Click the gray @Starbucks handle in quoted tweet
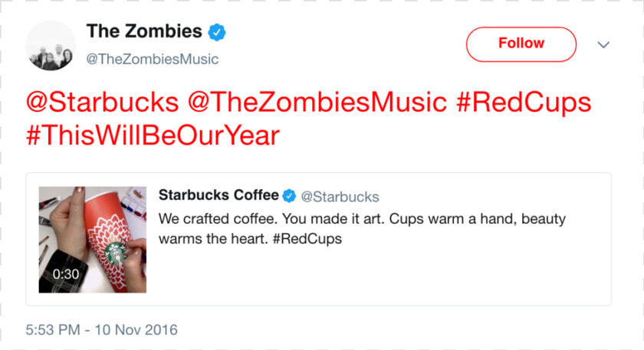Screen dimensions: 644x350 [x=340, y=197]
